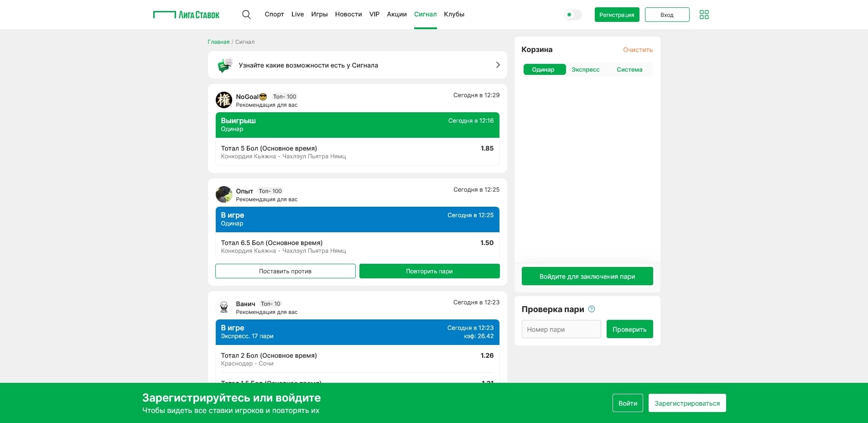Open the search magnifier icon
Image resolution: width=868 pixels, height=423 pixels.
[246, 15]
